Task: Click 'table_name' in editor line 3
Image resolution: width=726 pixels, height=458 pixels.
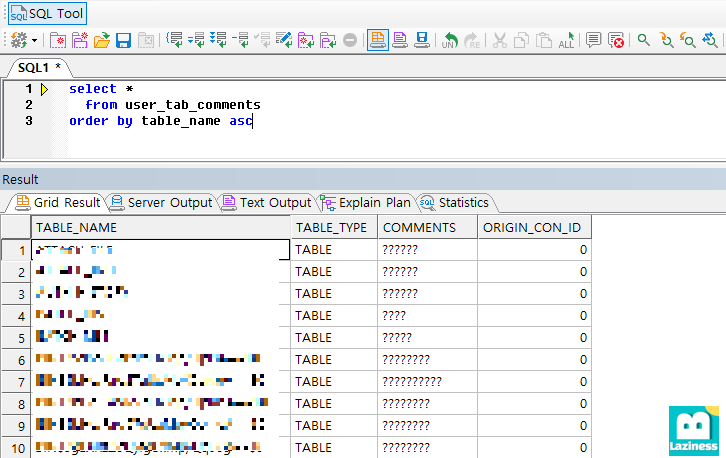Action: [x=181, y=121]
